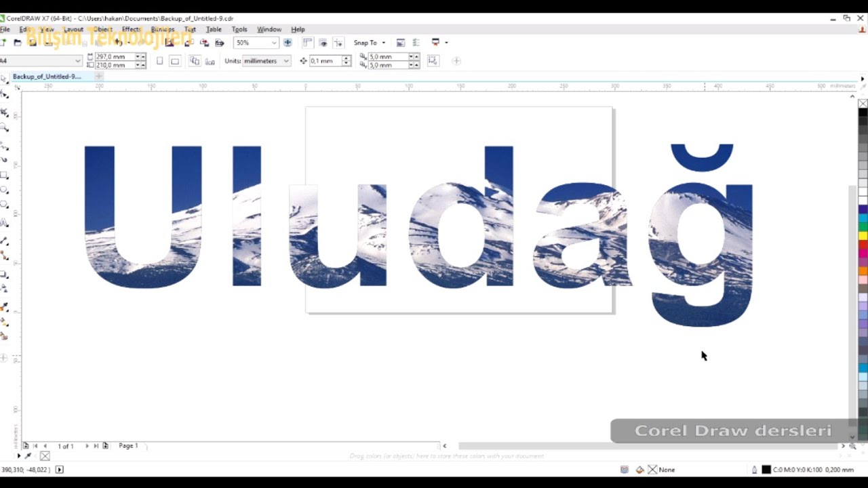868x488 pixels.
Task: Click the No Color X swatch in palette
Action: pos(863,104)
